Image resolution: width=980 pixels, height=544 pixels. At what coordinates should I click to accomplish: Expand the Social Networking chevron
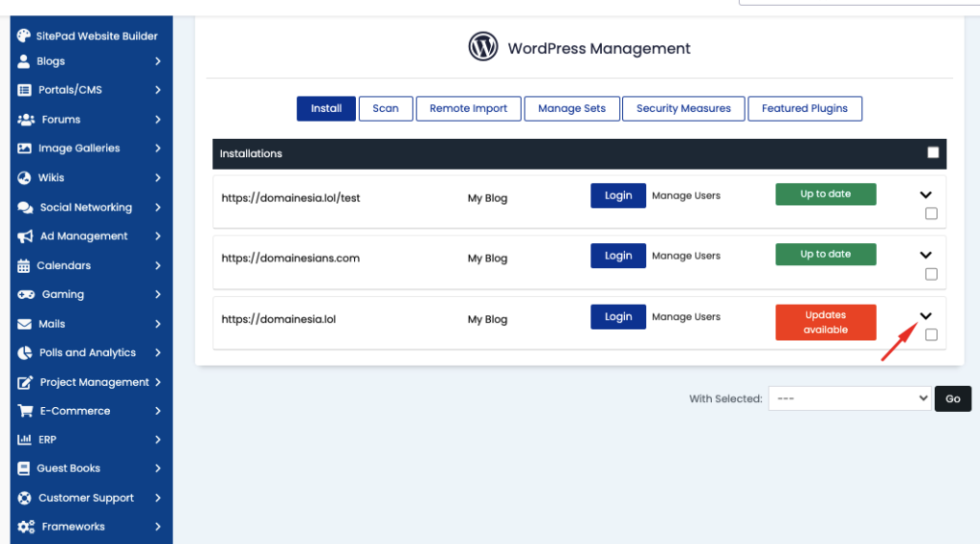click(158, 207)
